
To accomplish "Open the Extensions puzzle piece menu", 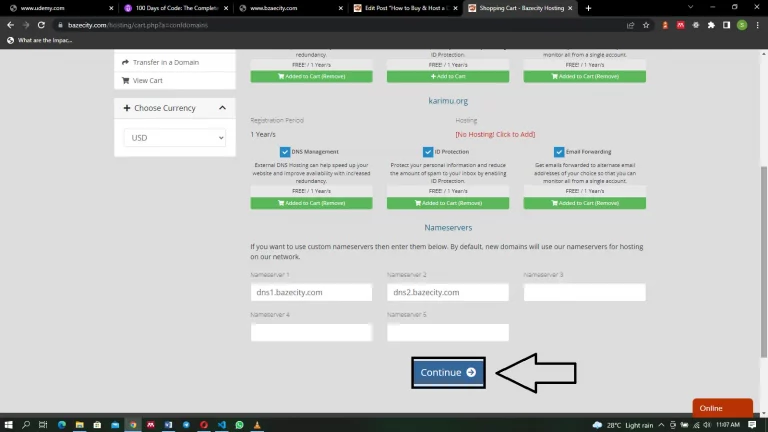I will tap(711, 25).
